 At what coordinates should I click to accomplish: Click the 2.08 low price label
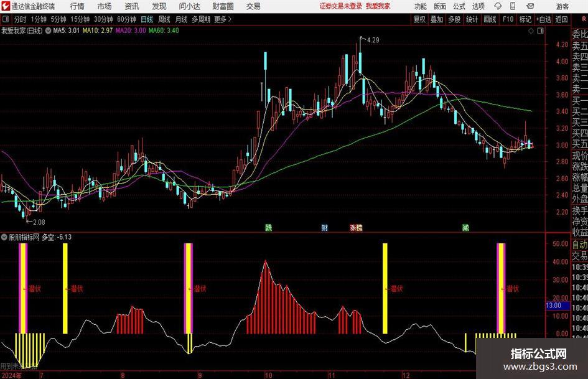point(39,222)
